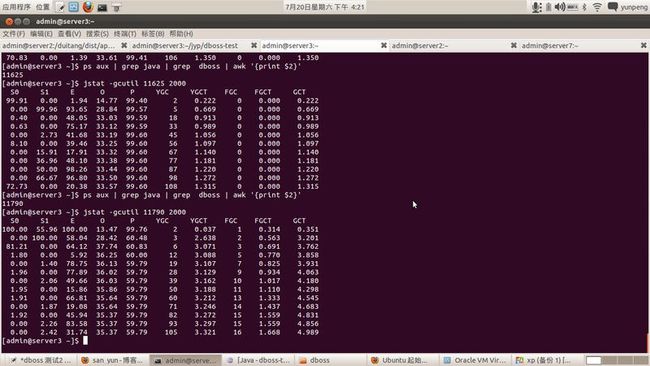Screen dimensions: 650x366
Task: Click the Bluetooth indicator icon
Action: pos(585,7)
